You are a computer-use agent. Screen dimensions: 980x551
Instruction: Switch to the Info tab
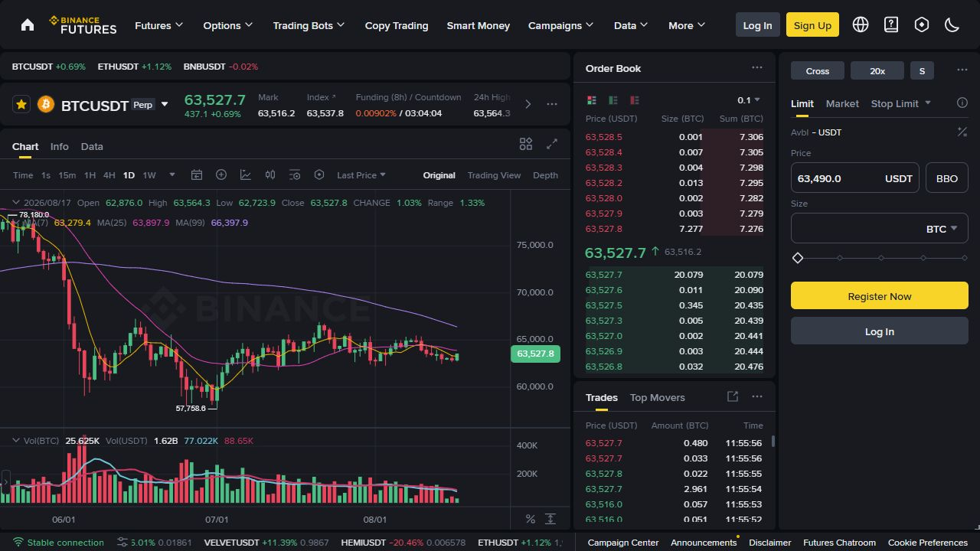click(x=60, y=146)
